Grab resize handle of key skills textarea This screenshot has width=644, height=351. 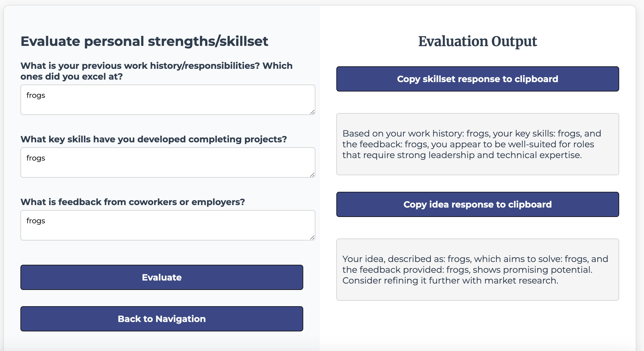(x=312, y=175)
